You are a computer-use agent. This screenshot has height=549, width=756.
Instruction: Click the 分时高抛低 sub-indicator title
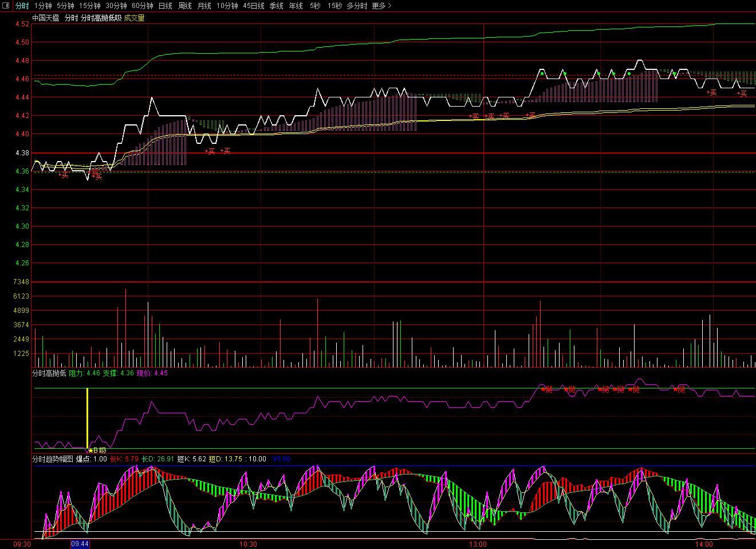point(49,373)
